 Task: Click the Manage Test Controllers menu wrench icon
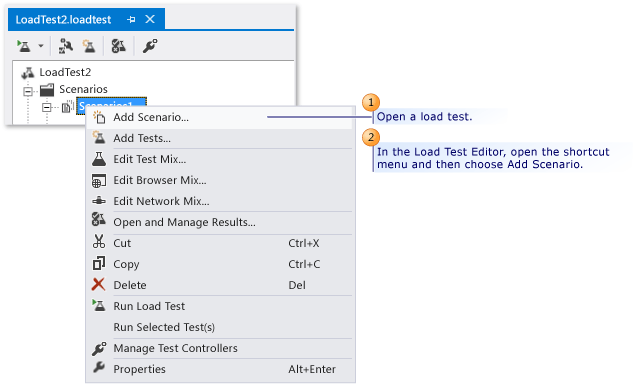pos(99,348)
